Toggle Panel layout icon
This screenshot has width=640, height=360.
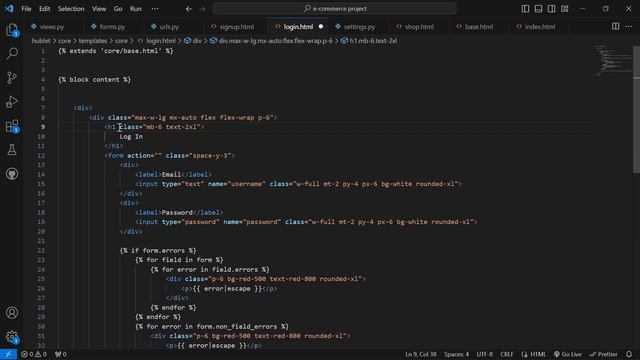point(538,9)
